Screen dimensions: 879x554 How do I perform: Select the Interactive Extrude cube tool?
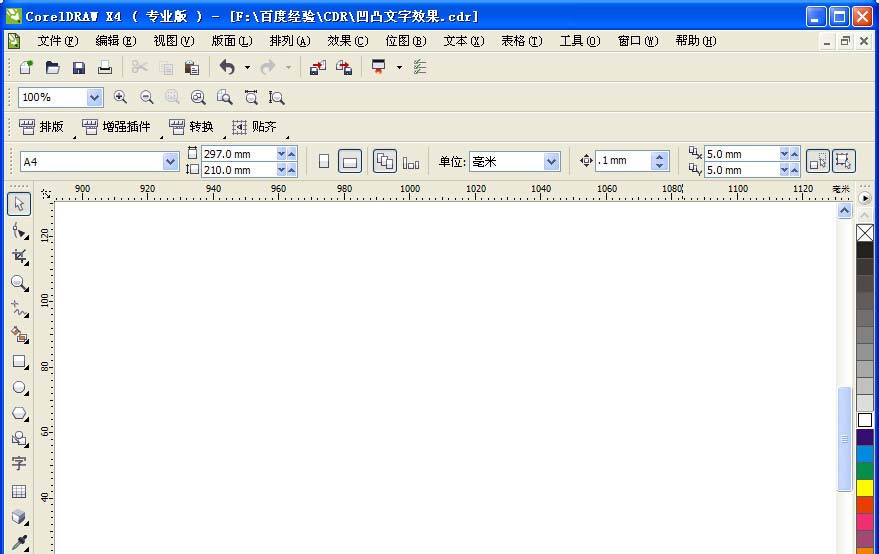coord(19,516)
